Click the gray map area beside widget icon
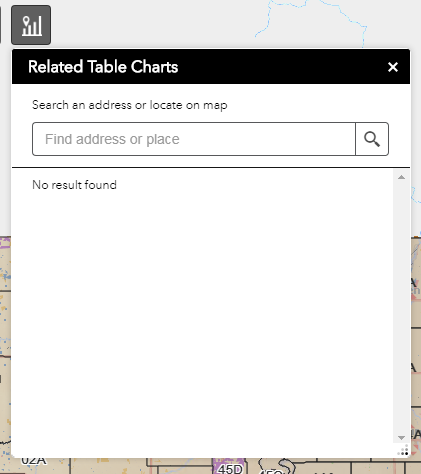 (x=150, y=25)
